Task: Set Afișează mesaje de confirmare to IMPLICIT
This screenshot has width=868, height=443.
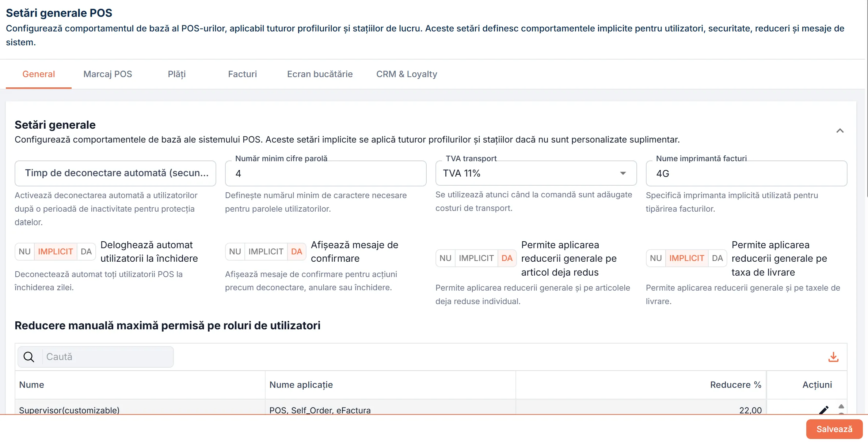Action: [x=266, y=251]
